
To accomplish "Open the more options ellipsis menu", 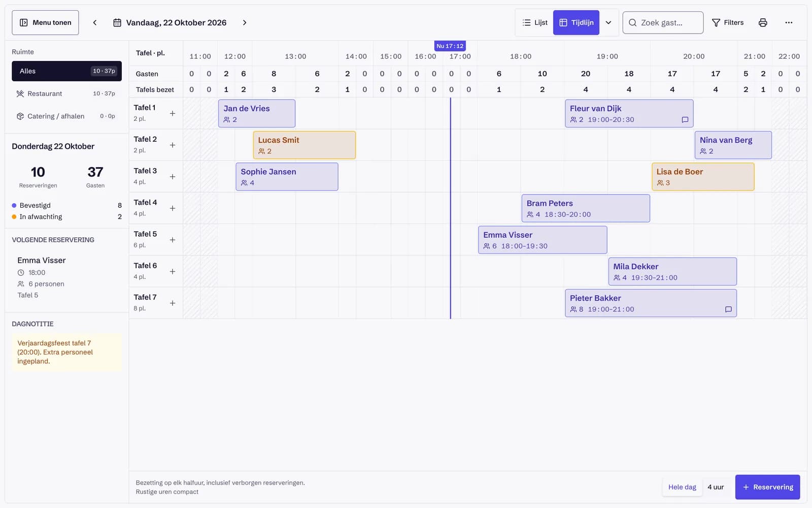I will pyautogui.click(x=789, y=22).
